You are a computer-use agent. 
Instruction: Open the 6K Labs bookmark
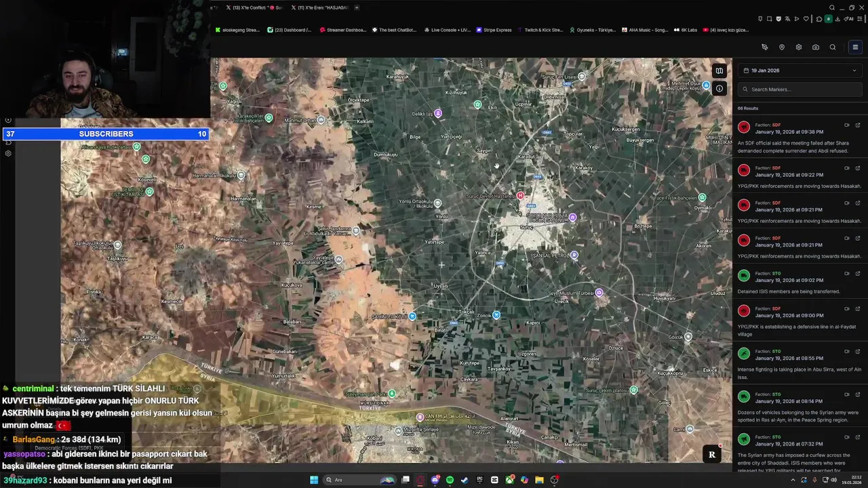(685, 30)
